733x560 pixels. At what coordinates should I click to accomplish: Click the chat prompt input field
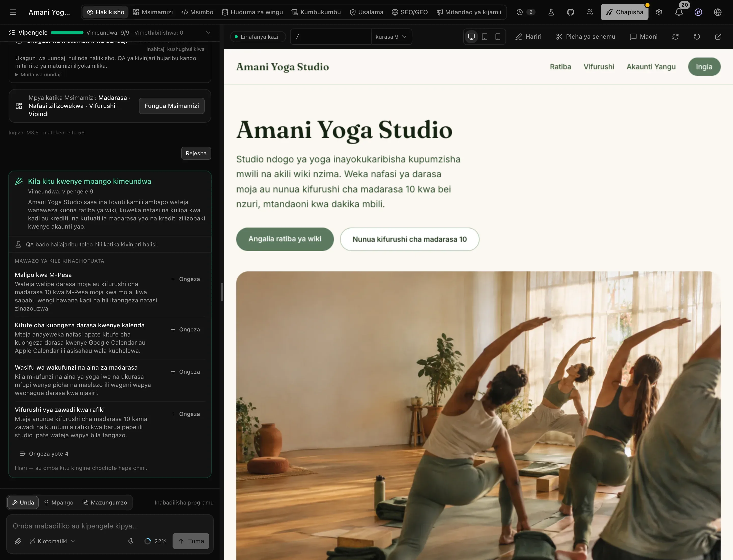[110, 526]
